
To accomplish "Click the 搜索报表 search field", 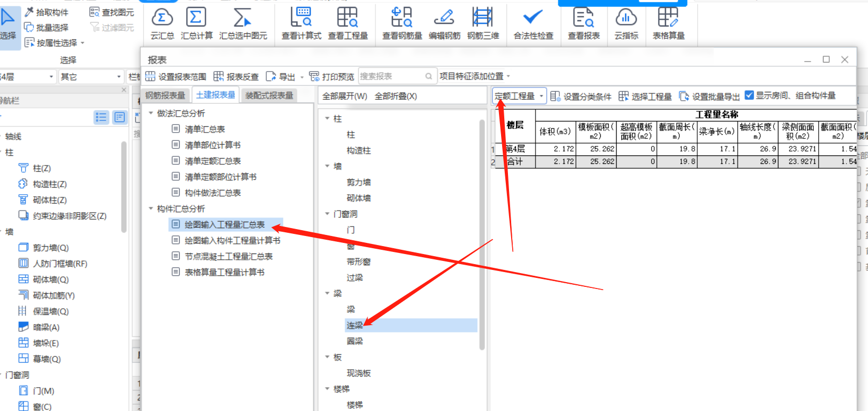I will tap(397, 76).
